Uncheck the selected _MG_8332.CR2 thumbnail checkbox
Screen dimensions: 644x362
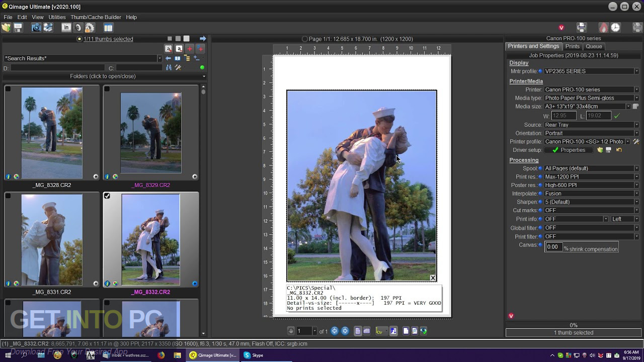click(x=107, y=196)
